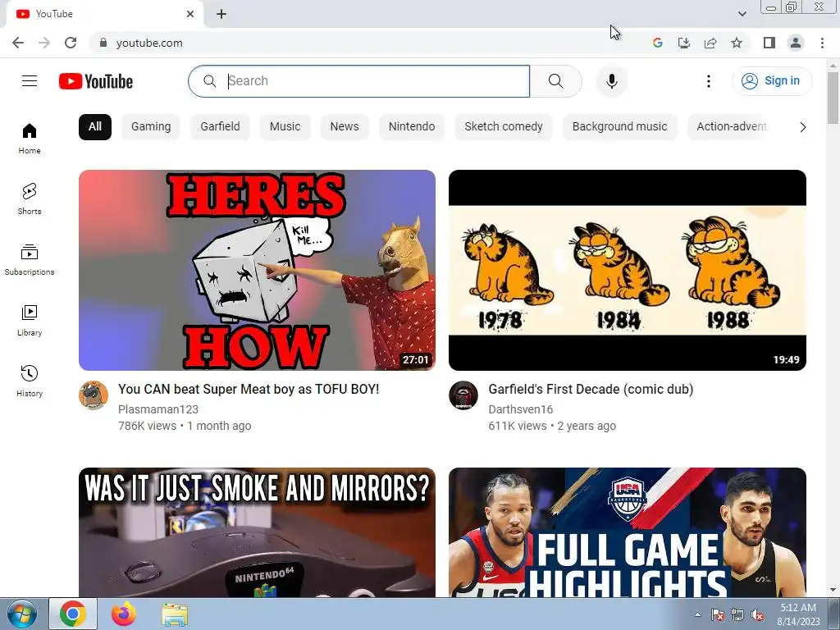Go back with browser back arrow
Viewport: 840px width, 630px height.
click(18, 43)
